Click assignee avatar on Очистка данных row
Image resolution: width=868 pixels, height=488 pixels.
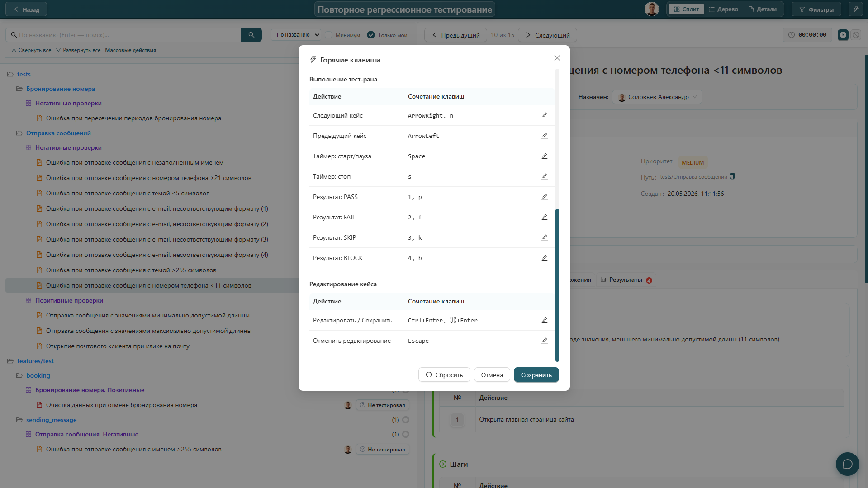pos(348,405)
